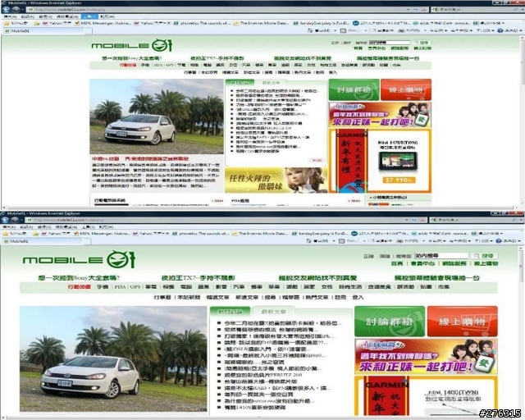525x420 pixels.
Task: Open 相機 category link in bottom window
Action: click(x=168, y=287)
